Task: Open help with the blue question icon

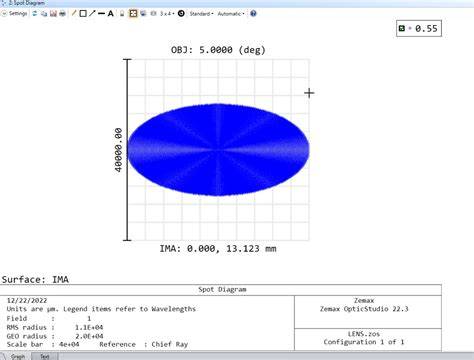Action: (x=253, y=14)
